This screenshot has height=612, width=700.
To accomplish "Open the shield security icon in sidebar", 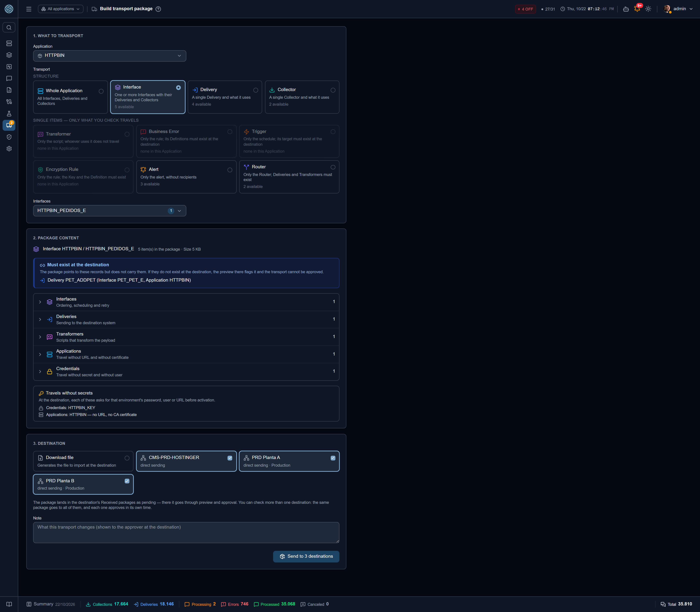I will click(x=9, y=137).
